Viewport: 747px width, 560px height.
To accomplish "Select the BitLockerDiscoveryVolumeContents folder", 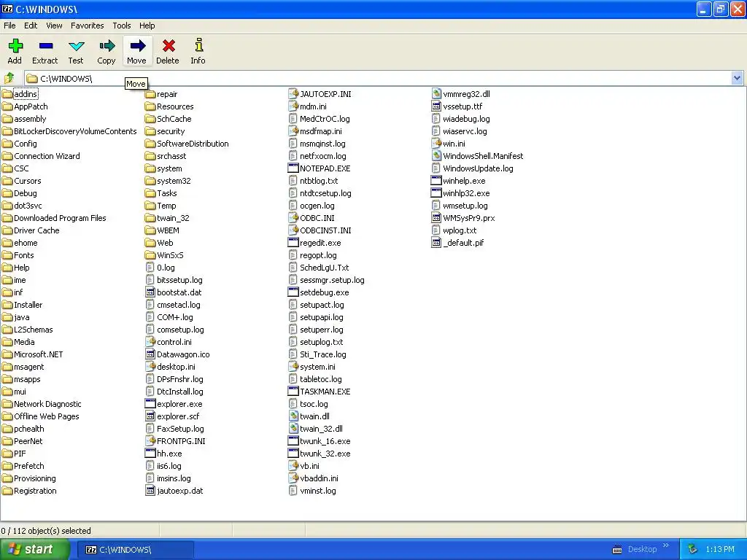I will [x=69, y=131].
